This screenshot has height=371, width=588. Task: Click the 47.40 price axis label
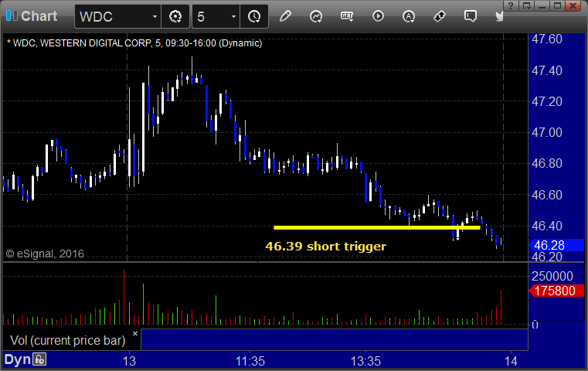coord(547,70)
